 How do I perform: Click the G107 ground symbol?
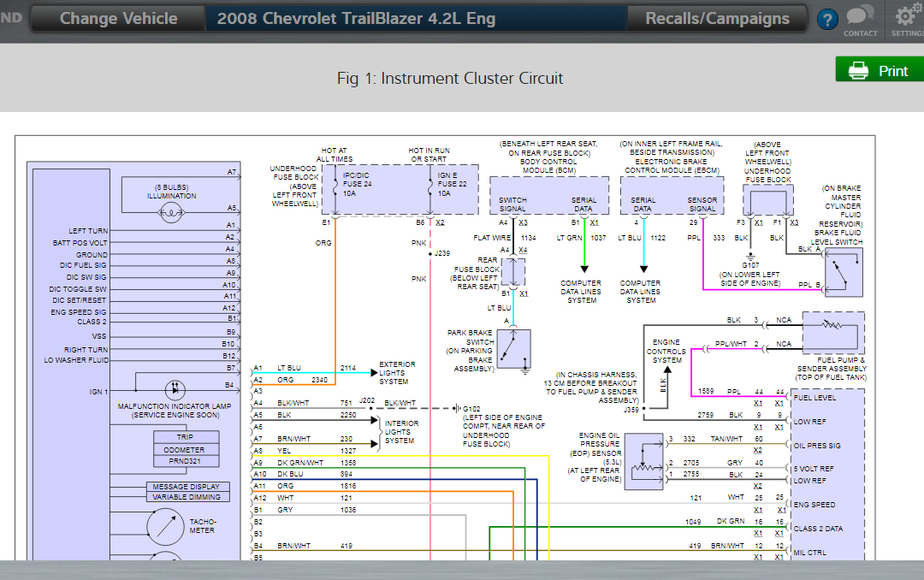pyautogui.click(x=750, y=257)
